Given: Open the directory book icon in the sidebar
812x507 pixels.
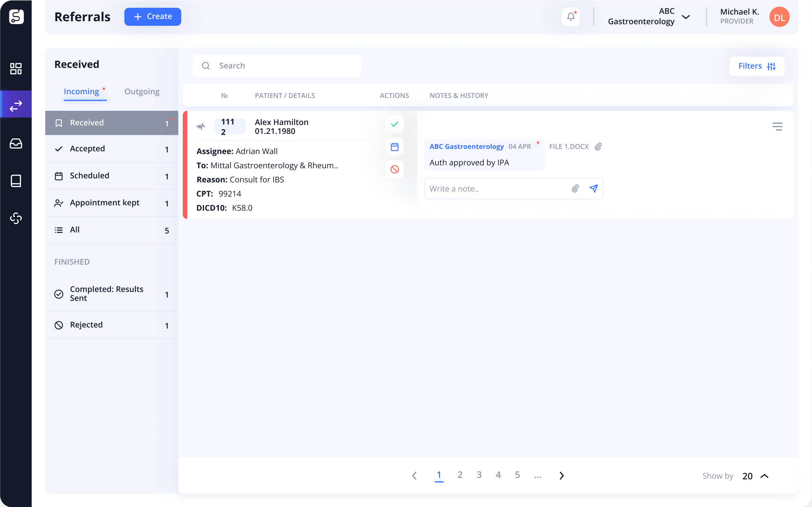Looking at the screenshot, I should pos(16,181).
